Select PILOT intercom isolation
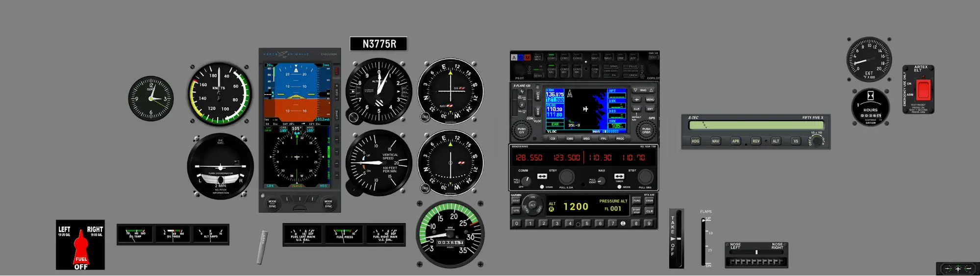The height and width of the screenshot is (276, 980). click(630, 66)
